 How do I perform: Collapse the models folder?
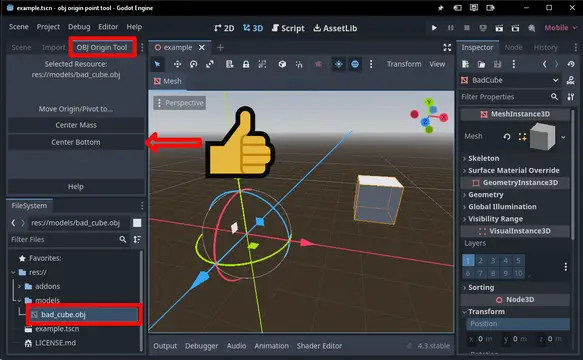click(19, 300)
